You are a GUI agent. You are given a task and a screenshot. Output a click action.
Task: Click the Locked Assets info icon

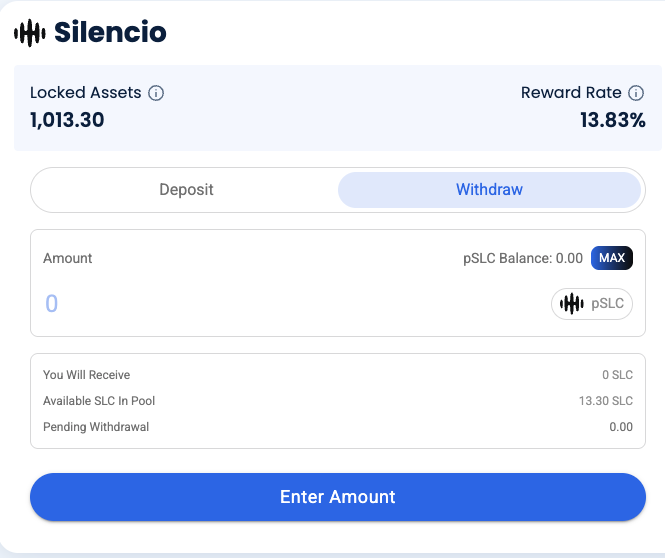156,93
